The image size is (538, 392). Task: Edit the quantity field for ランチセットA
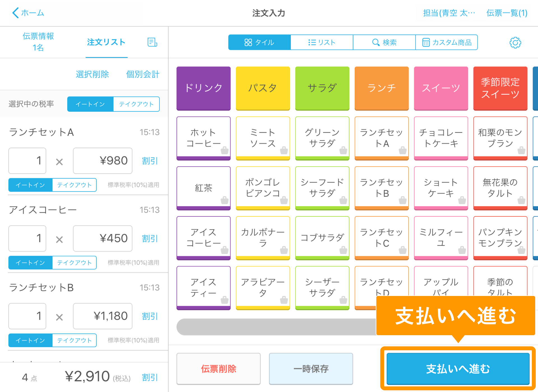click(x=27, y=161)
